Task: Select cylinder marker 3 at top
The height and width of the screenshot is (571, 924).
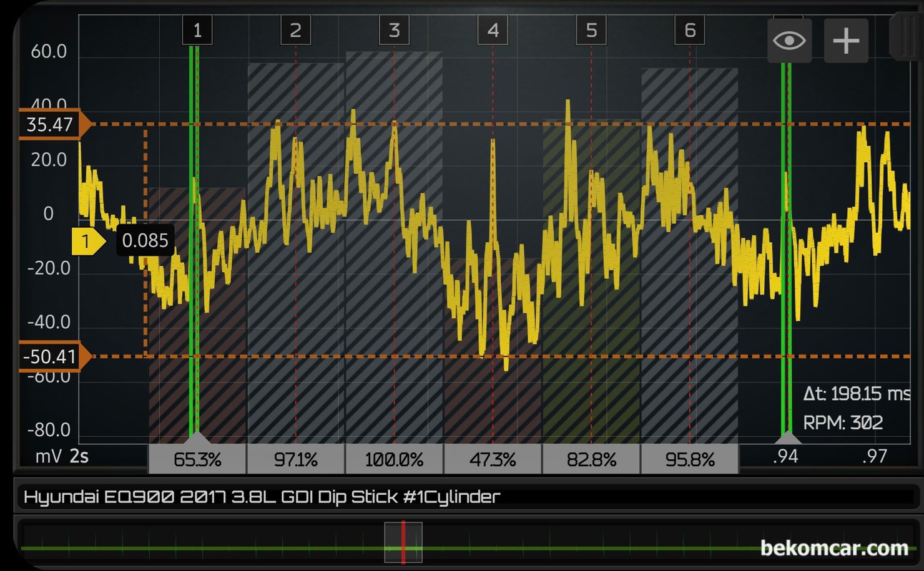Action: click(x=394, y=31)
